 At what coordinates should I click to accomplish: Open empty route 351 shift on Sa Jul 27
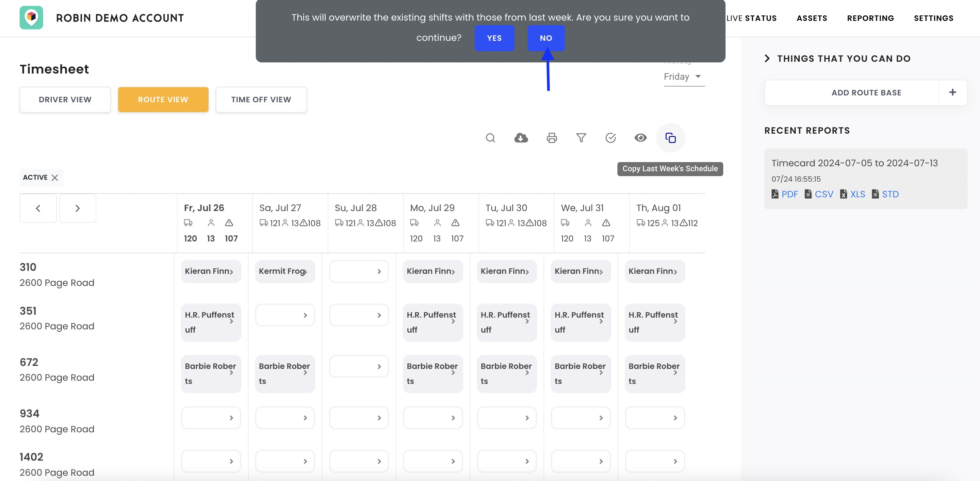(x=285, y=315)
